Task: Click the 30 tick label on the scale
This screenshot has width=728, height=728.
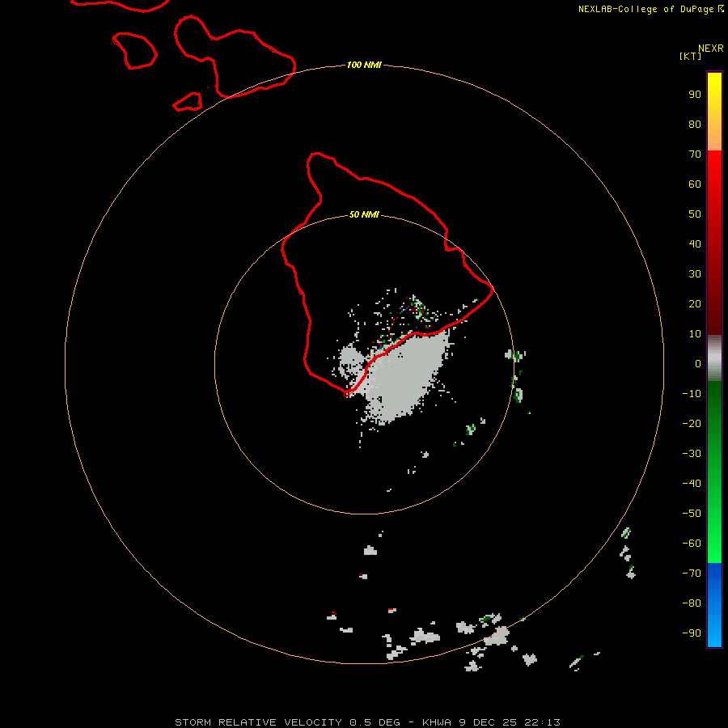Action: coord(695,274)
